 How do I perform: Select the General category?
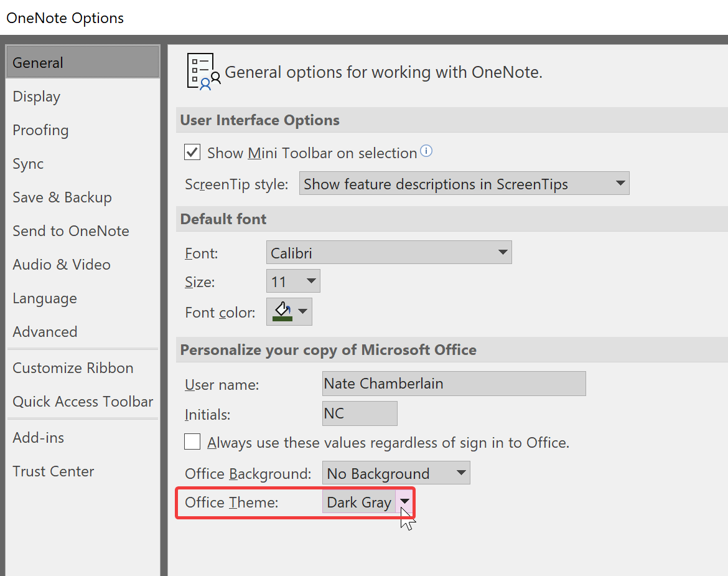(83, 62)
